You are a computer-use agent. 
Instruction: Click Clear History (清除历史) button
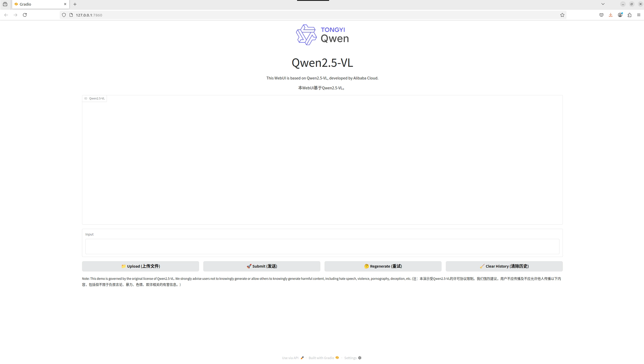(x=504, y=266)
